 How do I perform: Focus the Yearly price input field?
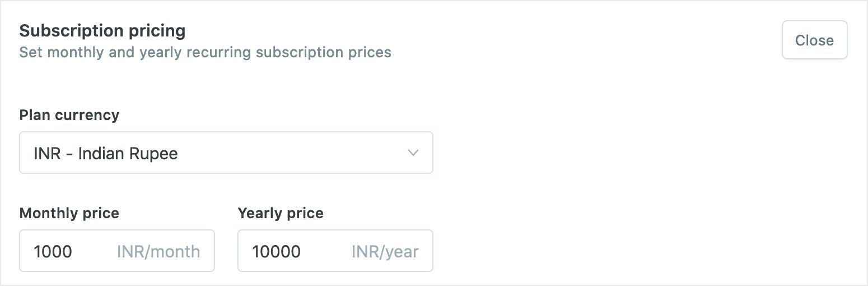[x=335, y=251]
